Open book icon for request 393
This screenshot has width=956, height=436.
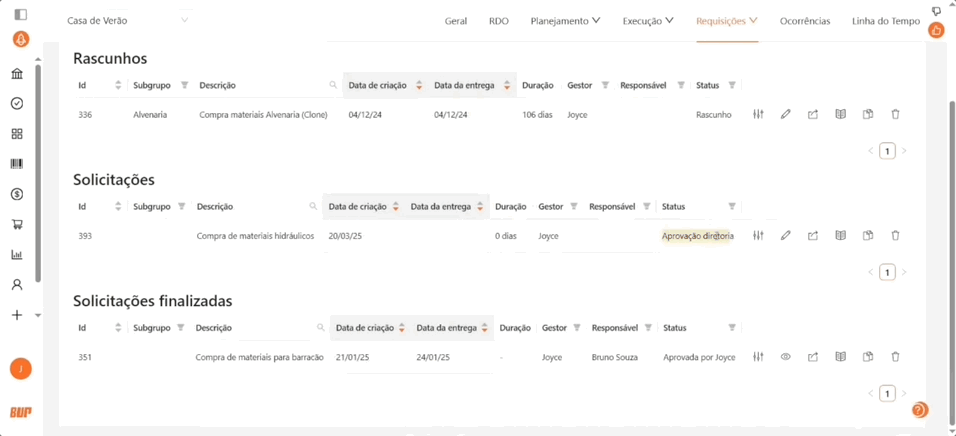(x=840, y=235)
